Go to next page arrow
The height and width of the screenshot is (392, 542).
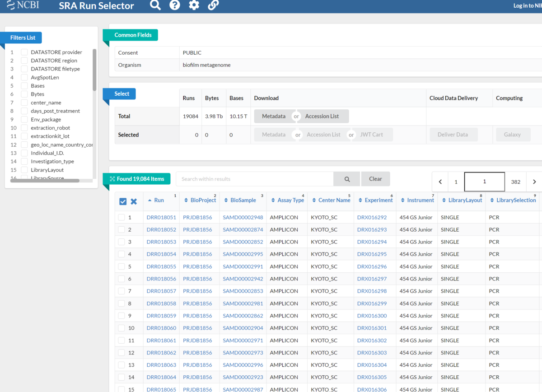click(x=534, y=182)
